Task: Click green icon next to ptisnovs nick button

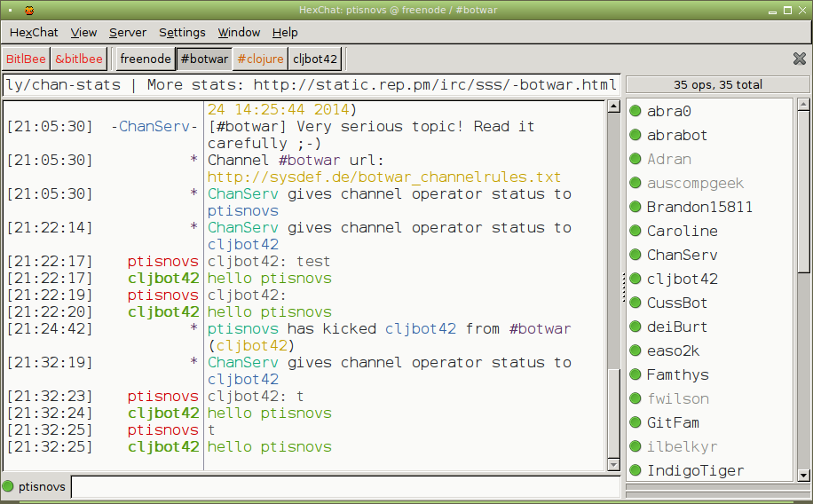Action: [x=9, y=486]
